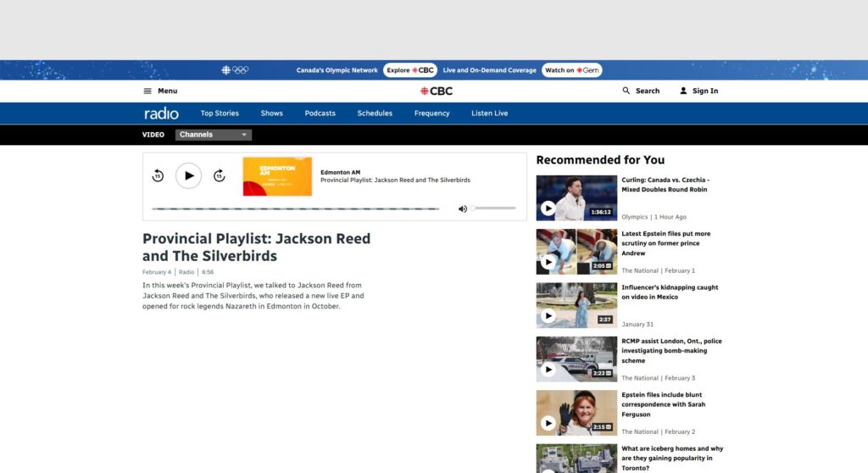Click the audio progress bar

(x=295, y=209)
